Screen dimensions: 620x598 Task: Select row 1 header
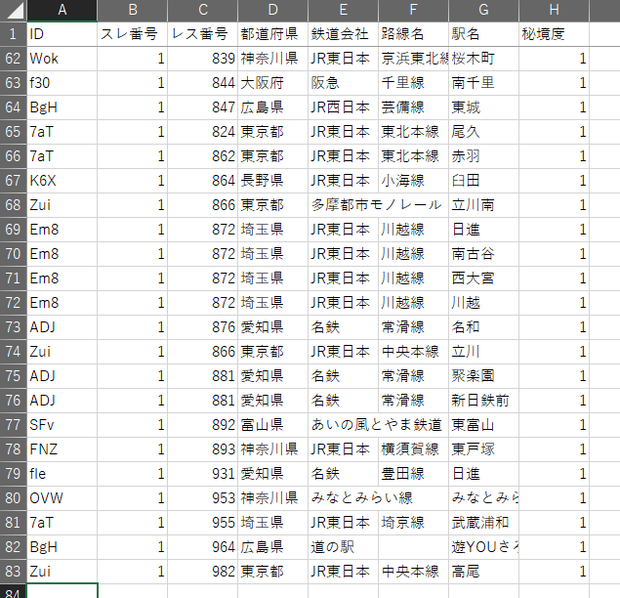tap(13, 34)
